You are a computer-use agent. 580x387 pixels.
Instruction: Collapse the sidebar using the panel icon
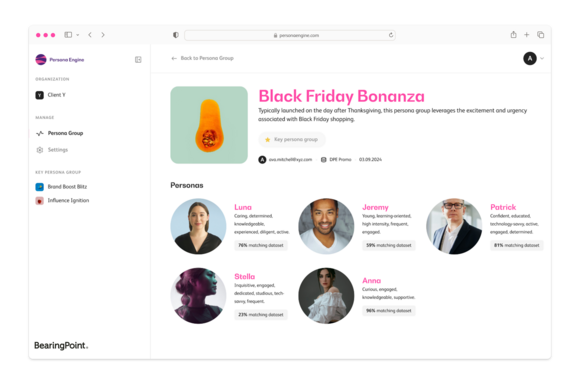tap(138, 60)
